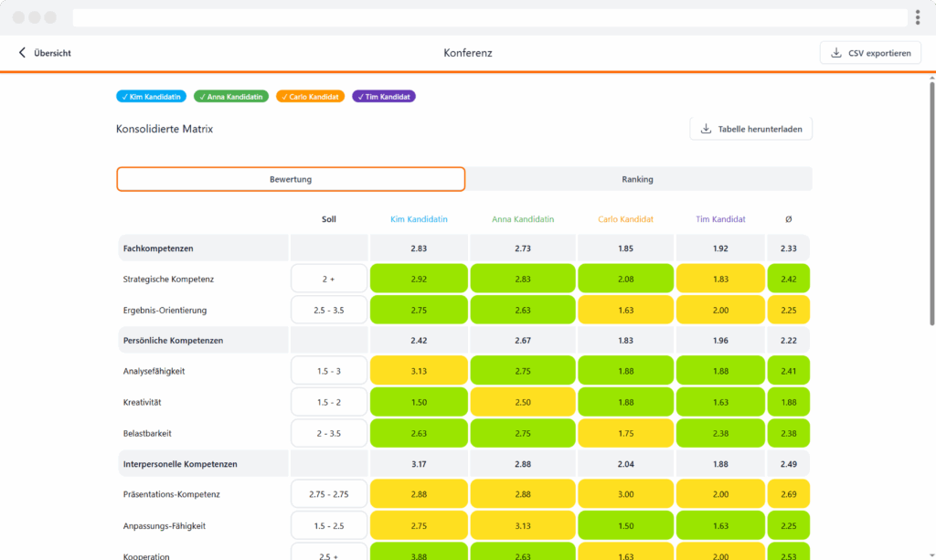
Task: Select the Bewertung tab
Action: pyautogui.click(x=291, y=179)
